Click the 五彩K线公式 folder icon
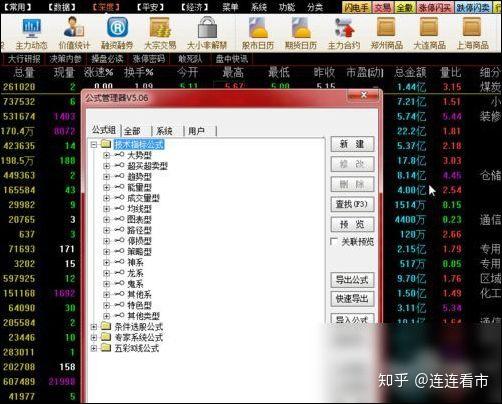 (106, 348)
